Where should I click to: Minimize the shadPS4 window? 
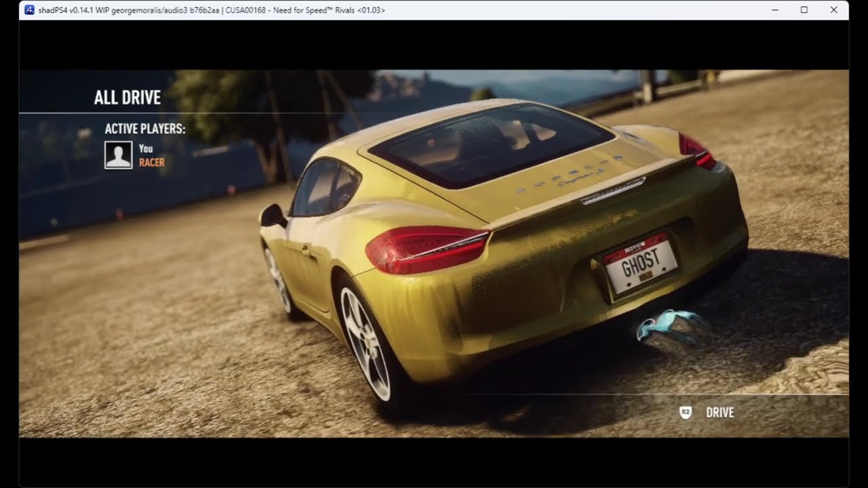774,10
